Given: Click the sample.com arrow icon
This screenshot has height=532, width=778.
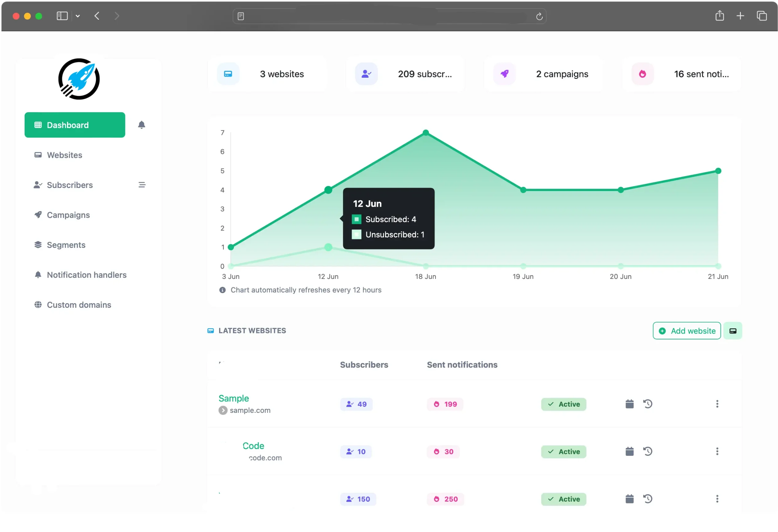Looking at the screenshot, I should pos(223,410).
